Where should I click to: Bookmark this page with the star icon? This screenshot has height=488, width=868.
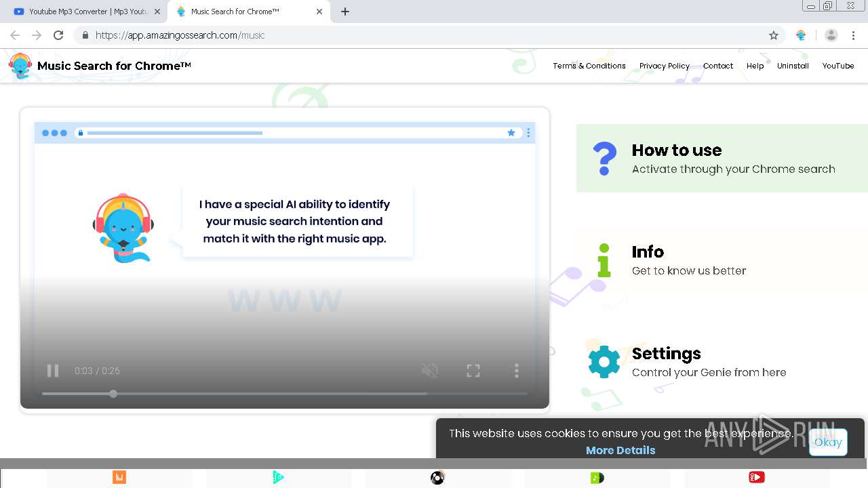[774, 35]
